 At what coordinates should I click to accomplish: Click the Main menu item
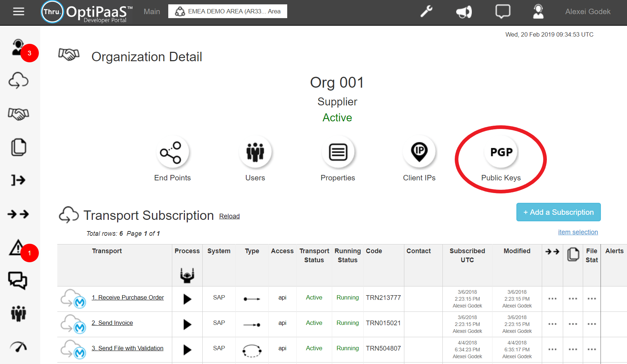(152, 11)
